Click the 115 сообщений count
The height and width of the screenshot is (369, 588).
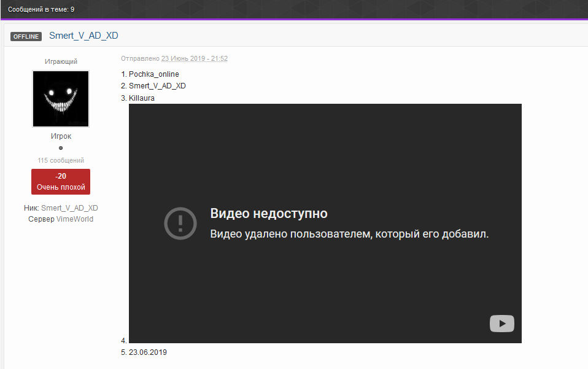pos(61,160)
